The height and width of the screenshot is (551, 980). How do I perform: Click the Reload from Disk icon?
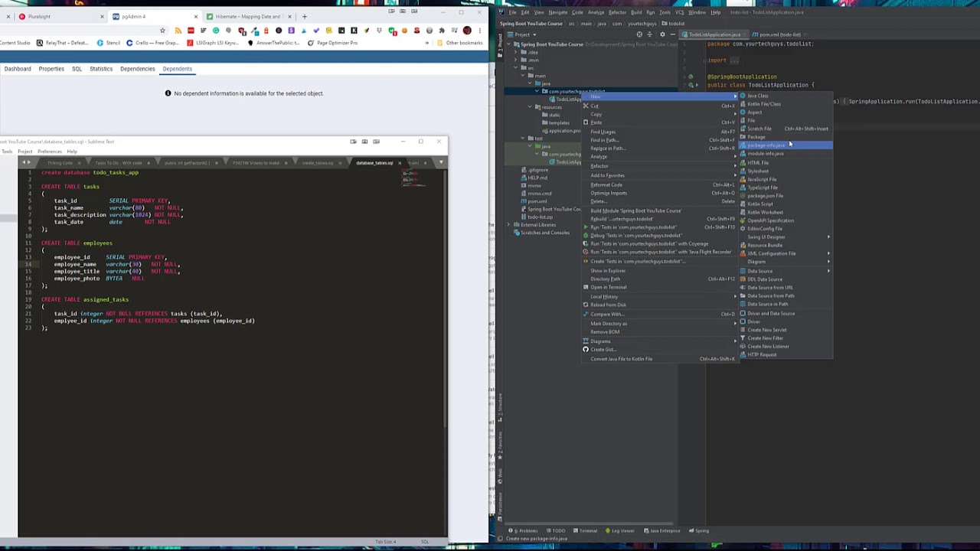click(x=586, y=305)
